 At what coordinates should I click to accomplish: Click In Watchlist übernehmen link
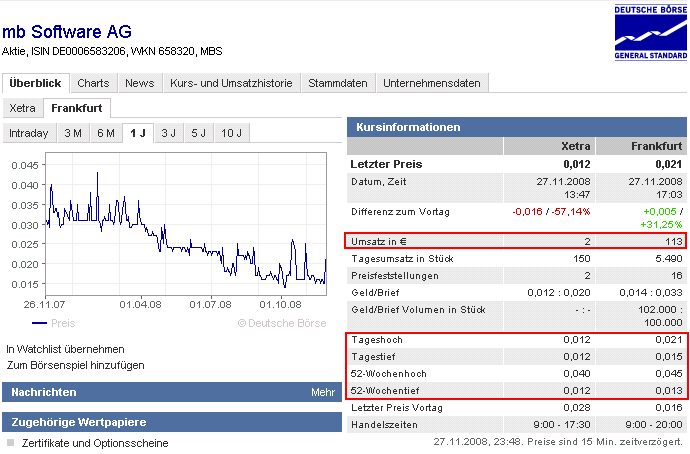(65, 349)
